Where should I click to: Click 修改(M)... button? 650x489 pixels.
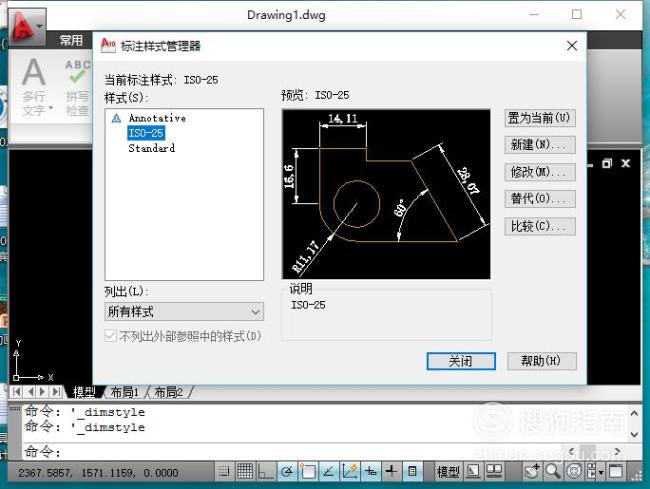[540, 172]
